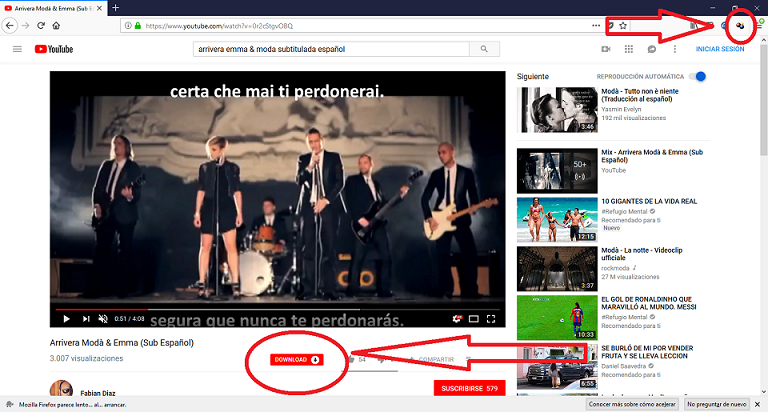The width and height of the screenshot is (768, 412).
Task: Open Modà - Tutto non è niente video title
Action: (640, 95)
